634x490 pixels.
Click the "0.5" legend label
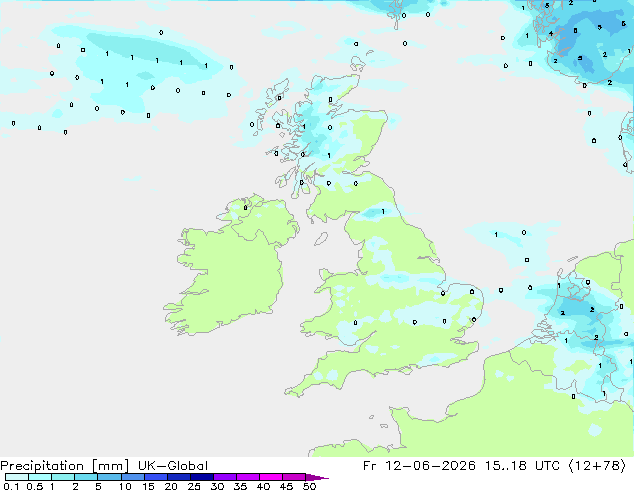point(35,486)
